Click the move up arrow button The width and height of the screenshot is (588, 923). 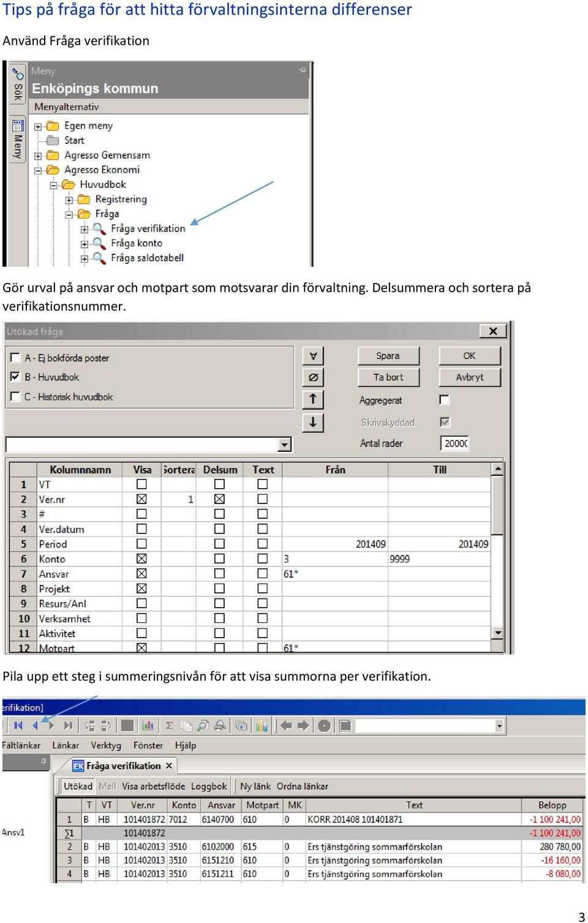coord(313,399)
